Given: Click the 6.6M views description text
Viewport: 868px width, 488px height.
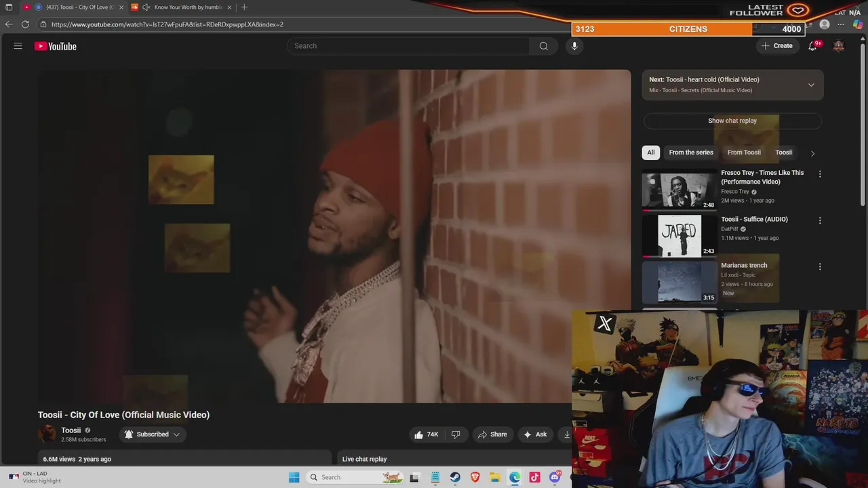Looking at the screenshot, I should (77, 459).
